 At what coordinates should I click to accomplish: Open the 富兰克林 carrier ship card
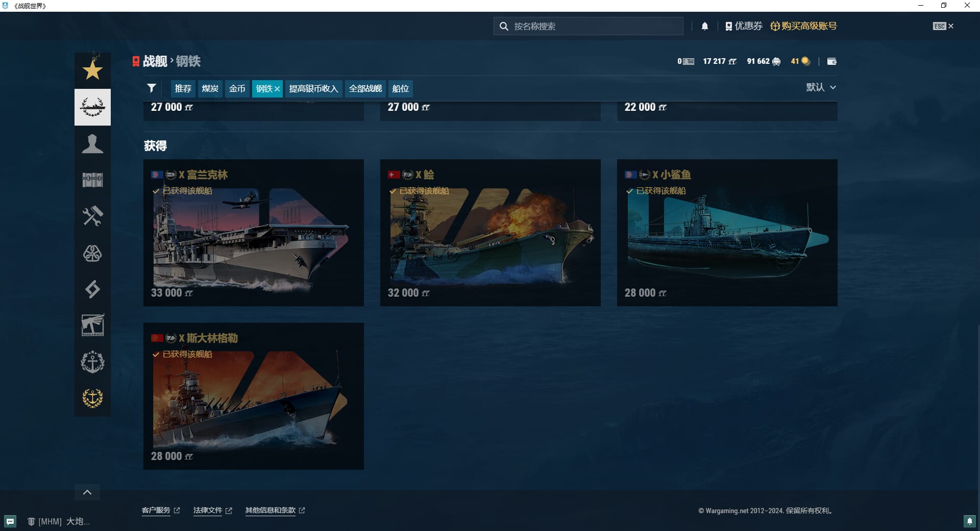[x=253, y=233]
